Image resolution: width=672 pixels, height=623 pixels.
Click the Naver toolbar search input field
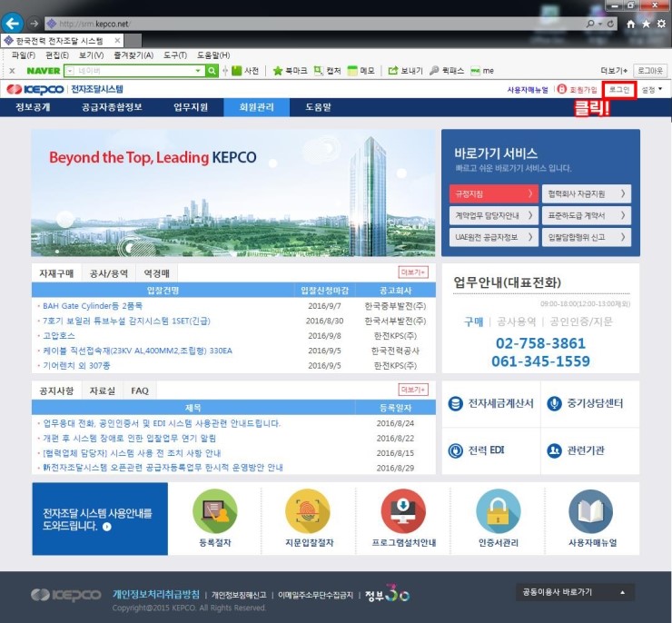(x=133, y=71)
